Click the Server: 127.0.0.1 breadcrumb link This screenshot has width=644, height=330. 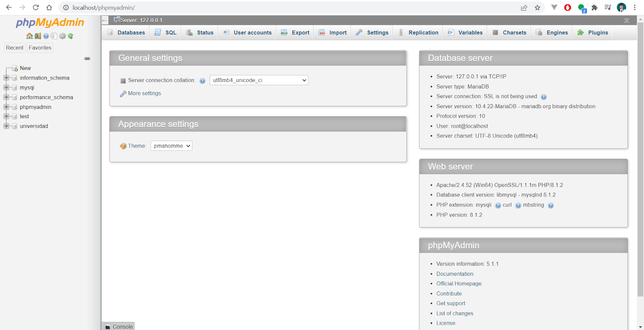(141, 20)
